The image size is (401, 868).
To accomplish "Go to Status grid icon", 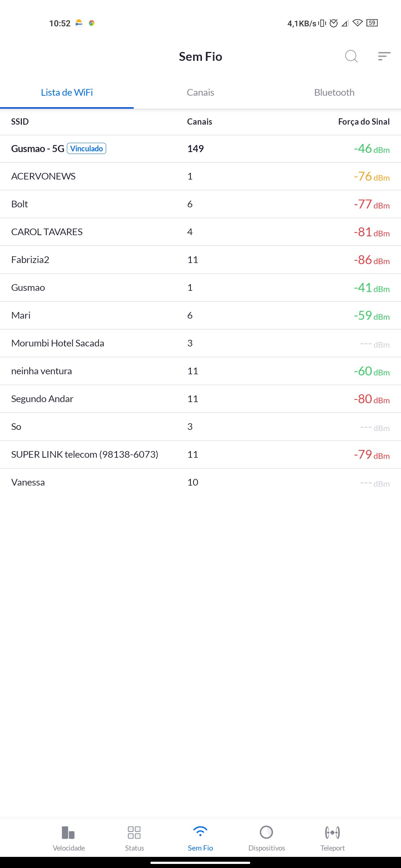I will (x=134, y=833).
